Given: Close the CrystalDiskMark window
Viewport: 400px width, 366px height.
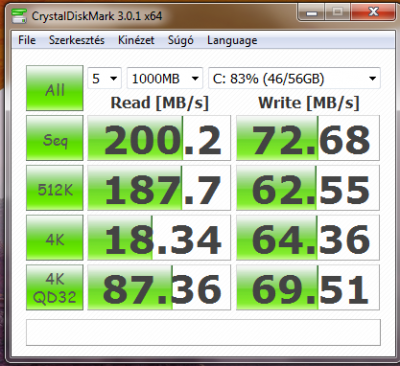Looking at the screenshot, I should pyautogui.click(x=373, y=13).
